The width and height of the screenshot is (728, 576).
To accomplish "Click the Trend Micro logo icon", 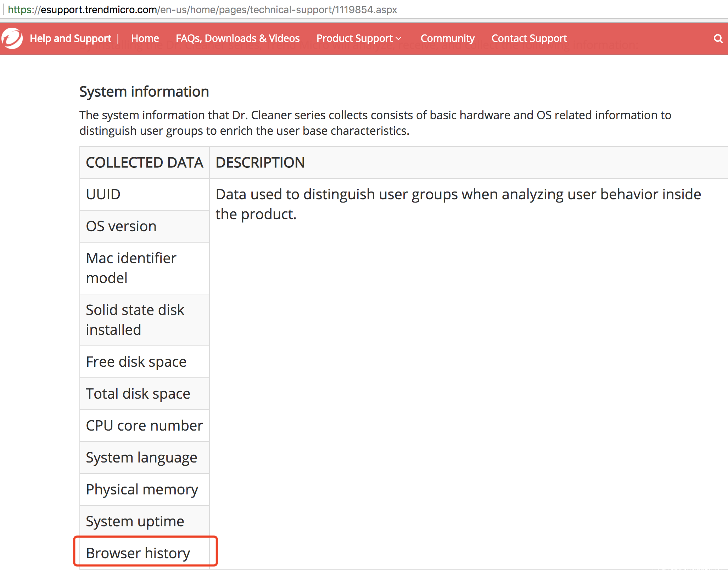I will tap(12, 38).
